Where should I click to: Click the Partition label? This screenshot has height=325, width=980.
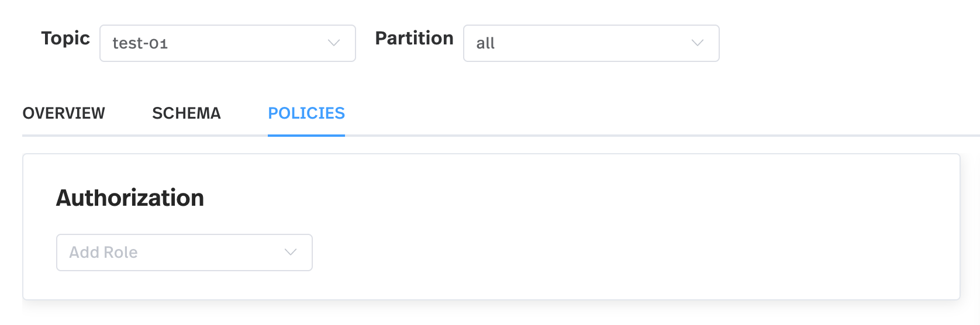point(414,39)
